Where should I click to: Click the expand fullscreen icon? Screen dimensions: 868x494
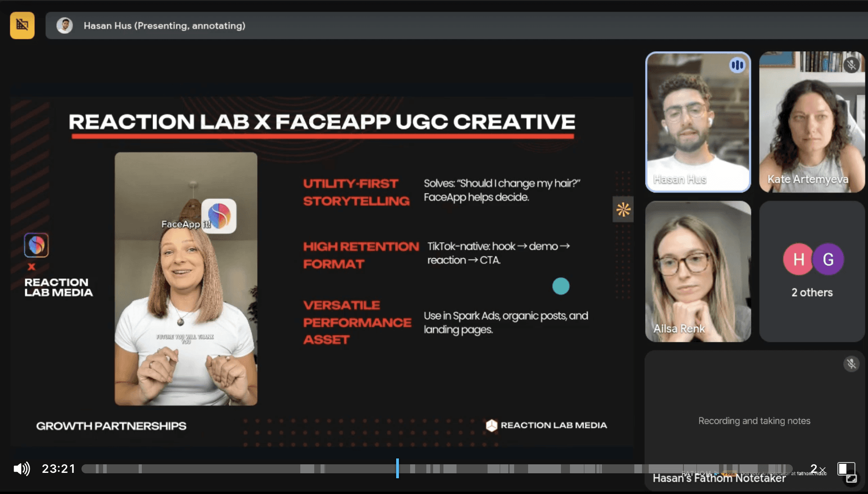click(852, 479)
